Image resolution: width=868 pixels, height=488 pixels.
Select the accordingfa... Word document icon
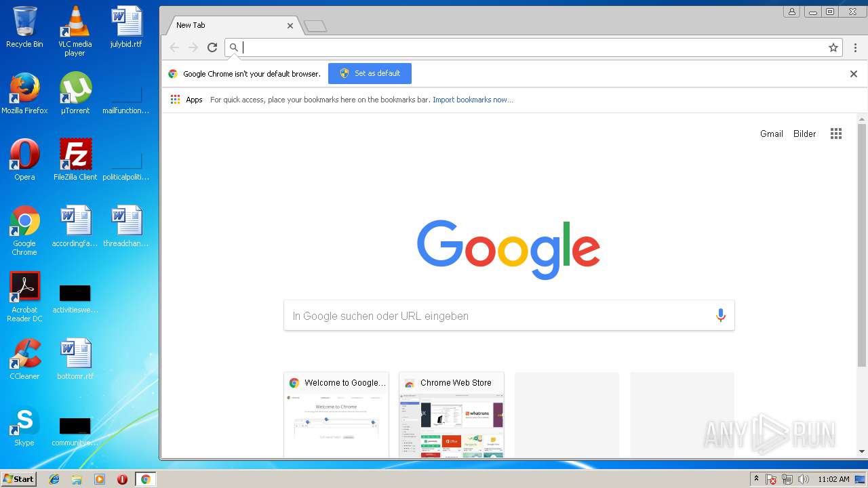(75, 226)
